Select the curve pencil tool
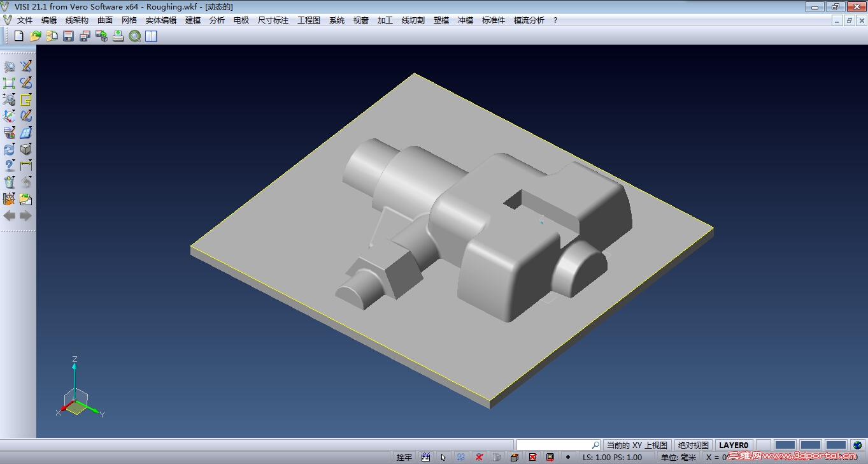The height and width of the screenshot is (464, 868). (x=26, y=83)
